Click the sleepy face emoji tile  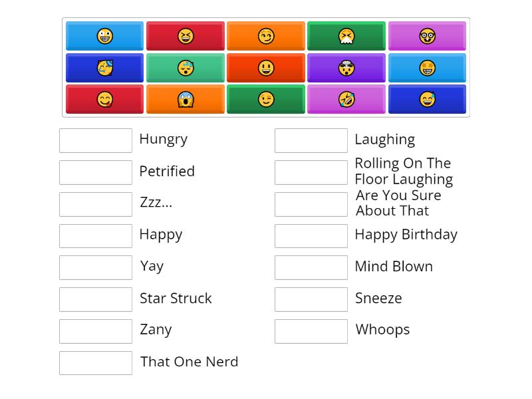point(186,67)
